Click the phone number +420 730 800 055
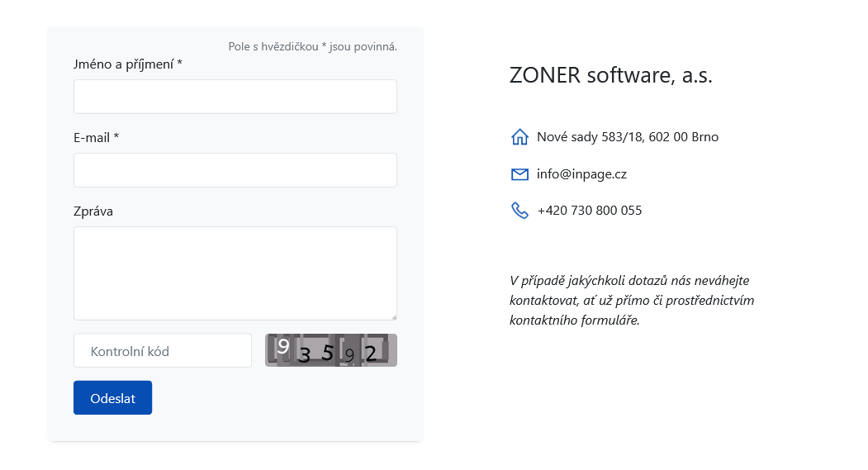Viewport: 868px width, 470px height. tap(589, 211)
